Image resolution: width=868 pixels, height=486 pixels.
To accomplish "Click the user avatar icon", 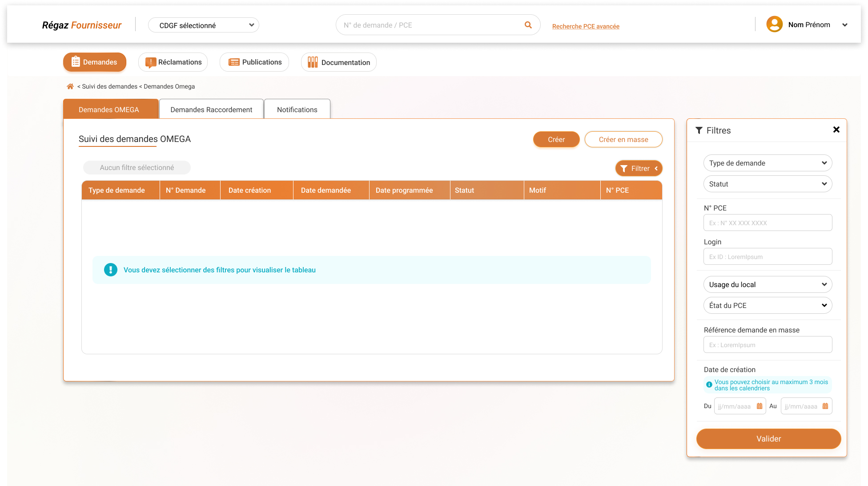I will [x=774, y=24].
